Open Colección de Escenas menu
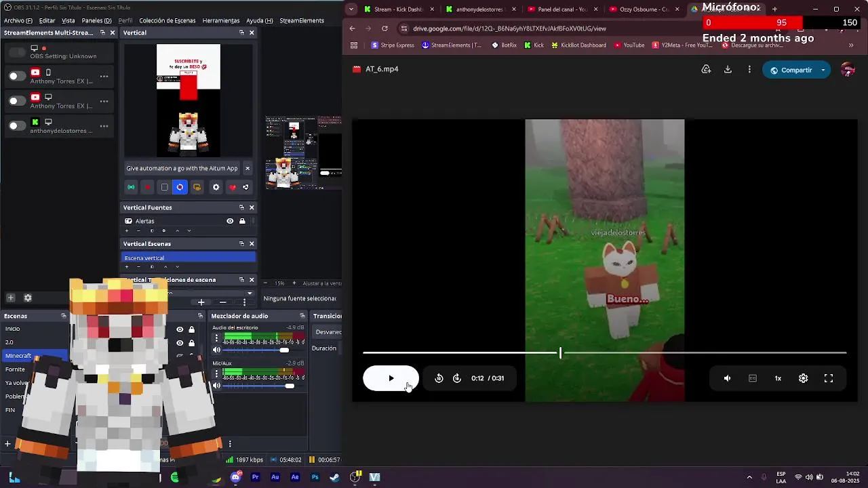Screen dimensions: 868x488 click(167, 20)
